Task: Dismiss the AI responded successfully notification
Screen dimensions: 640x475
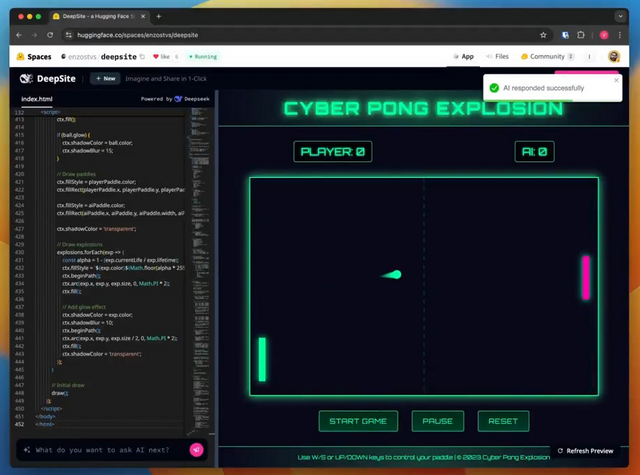Action: coord(616,80)
